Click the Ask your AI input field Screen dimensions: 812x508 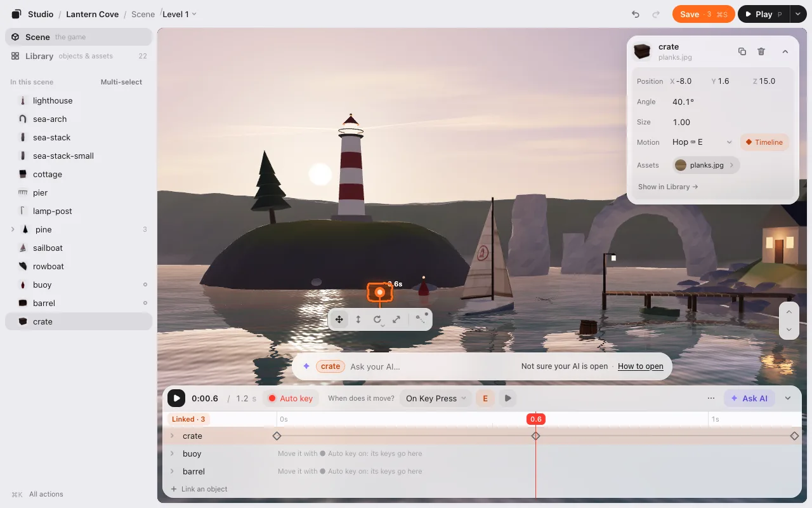pyautogui.click(x=431, y=366)
